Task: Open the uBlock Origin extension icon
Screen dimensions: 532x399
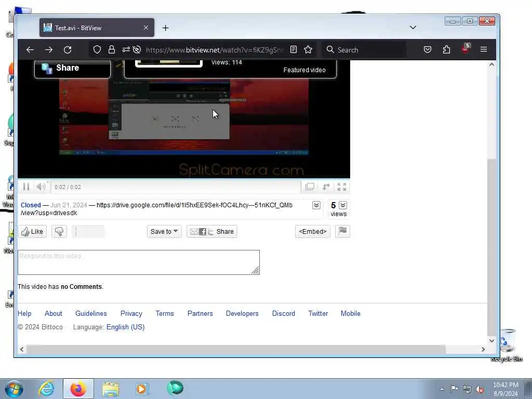Action: [x=465, y=49]
